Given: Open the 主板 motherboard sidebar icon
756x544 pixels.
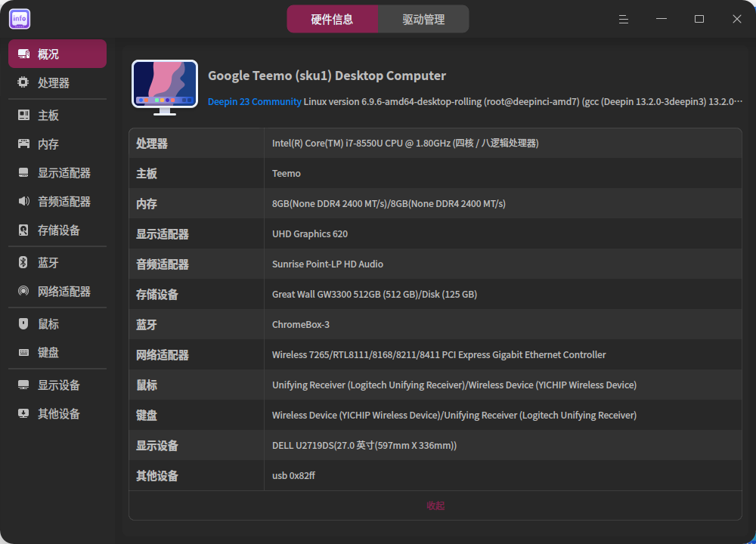Looking at the screenshot, I should coord(23,115).
